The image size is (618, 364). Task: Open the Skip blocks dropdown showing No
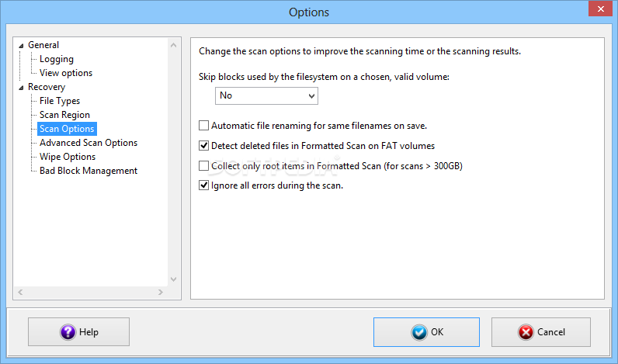click(266, 95)
